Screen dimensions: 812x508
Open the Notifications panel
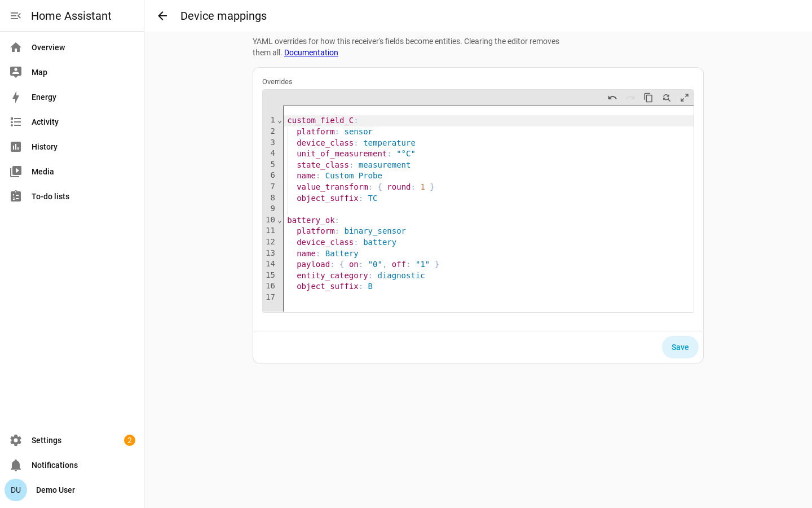point(72,465)
